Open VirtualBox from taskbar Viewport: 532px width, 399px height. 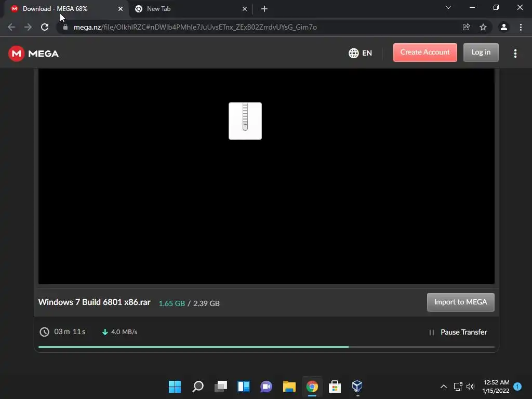coord(357,386)
